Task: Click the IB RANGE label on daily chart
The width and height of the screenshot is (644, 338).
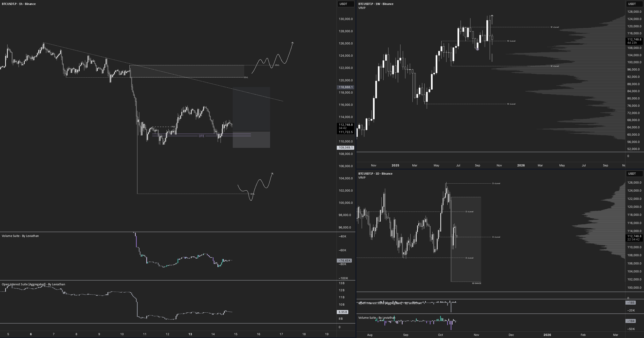Action: 477,283
